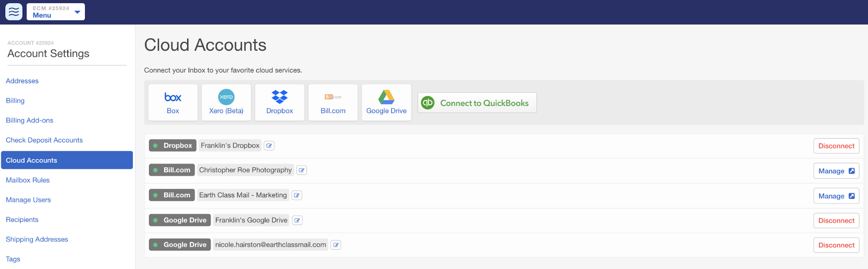Click the Franklin's Dropbox account name
868x269 pixels.
coord(230,146)
